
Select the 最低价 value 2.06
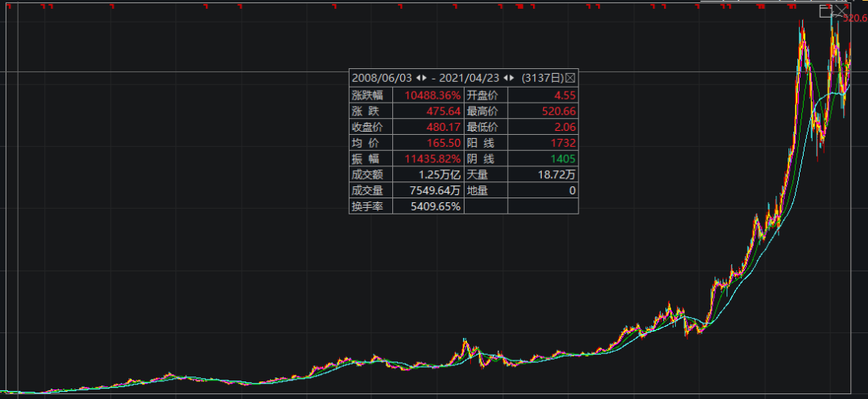563,127
